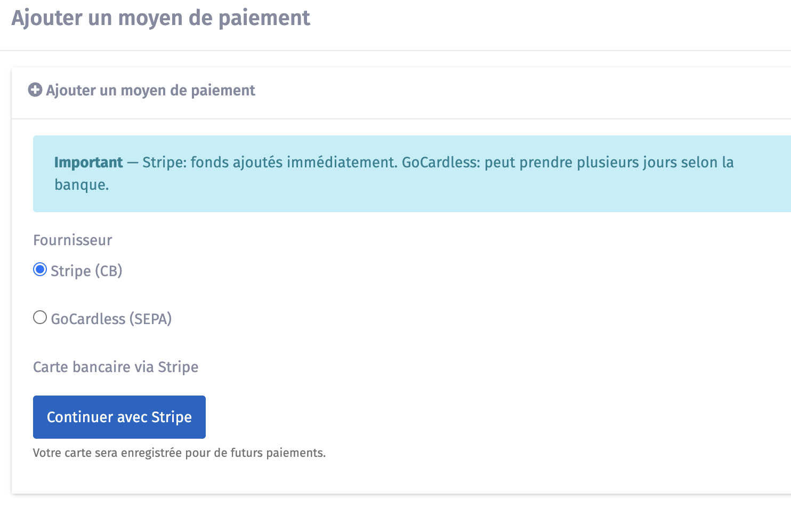Click the word 'GoCardless:' in the info banner
Screen dimensions: 791x532
pyautogui.click(x=441, y=162)
